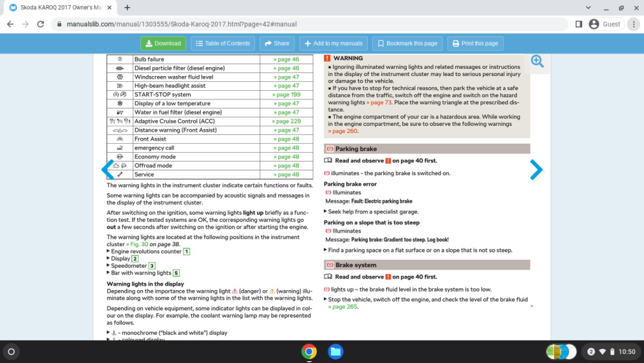Follow the page 260 engine compartment link
The width and height of the screenshot is (644, 363).
(343, 131)
